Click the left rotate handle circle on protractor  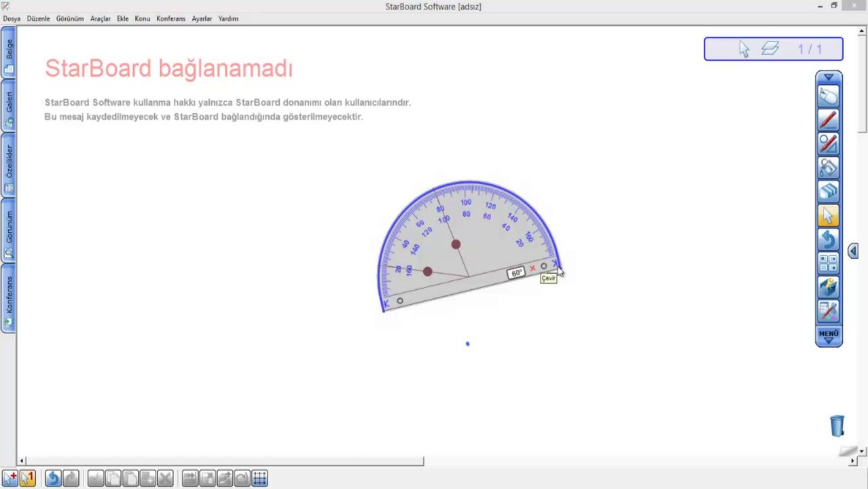[400, 301]
